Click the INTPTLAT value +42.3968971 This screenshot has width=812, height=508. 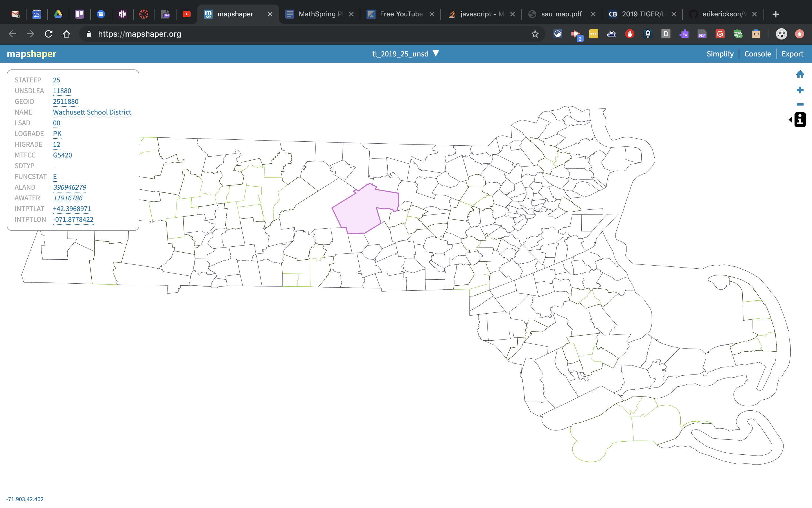[72, 209]
